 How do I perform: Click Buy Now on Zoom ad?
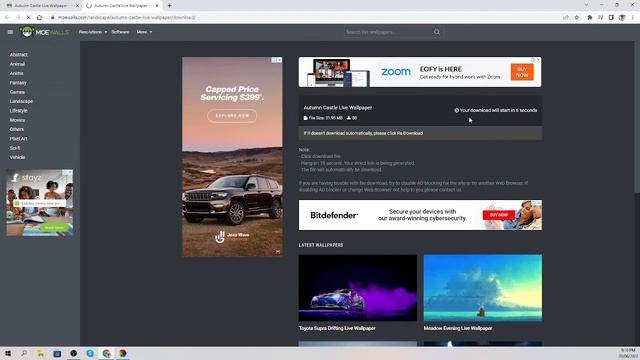(x=522, y=72)
